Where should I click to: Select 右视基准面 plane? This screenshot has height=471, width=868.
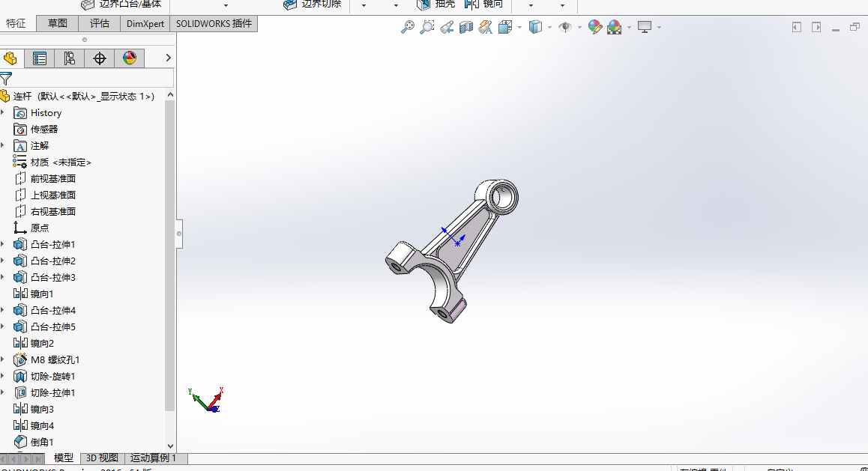click(45, 211)
